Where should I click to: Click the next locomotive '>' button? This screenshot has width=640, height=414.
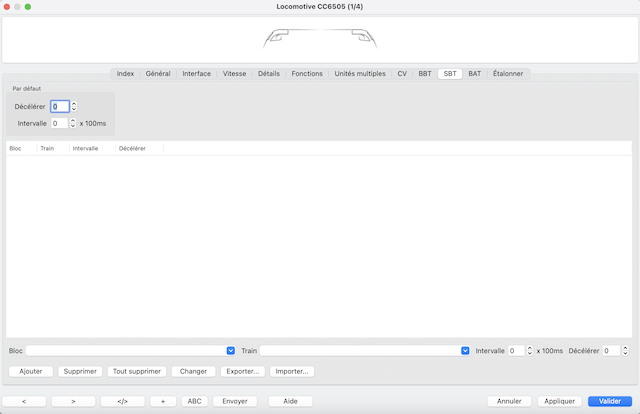click(x=73, y=401)
